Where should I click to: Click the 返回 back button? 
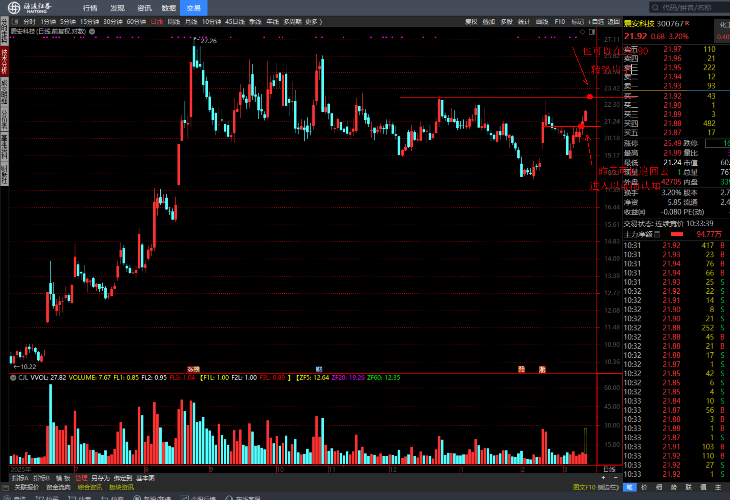614,22
